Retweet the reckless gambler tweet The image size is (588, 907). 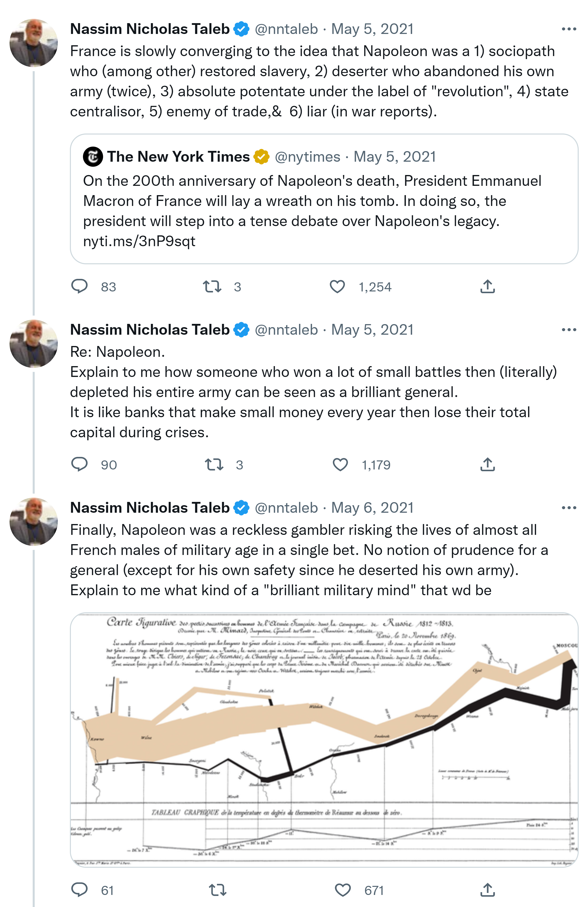pos(218,890)
